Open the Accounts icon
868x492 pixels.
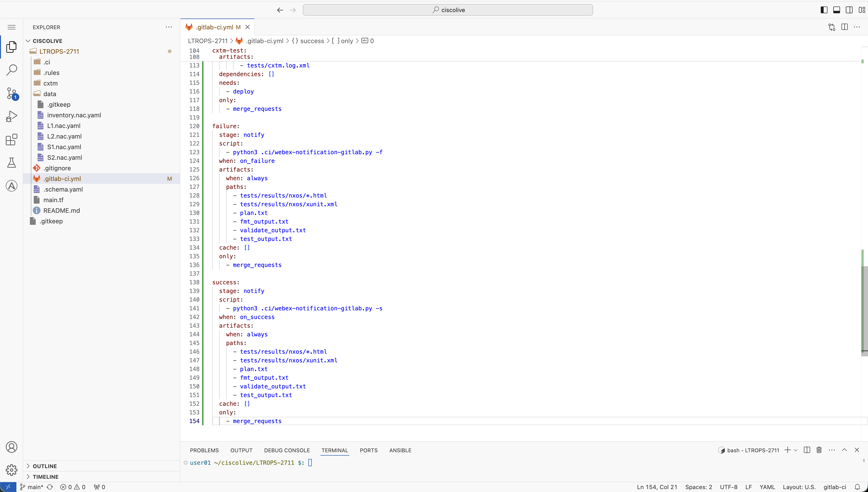coord(12,447)
